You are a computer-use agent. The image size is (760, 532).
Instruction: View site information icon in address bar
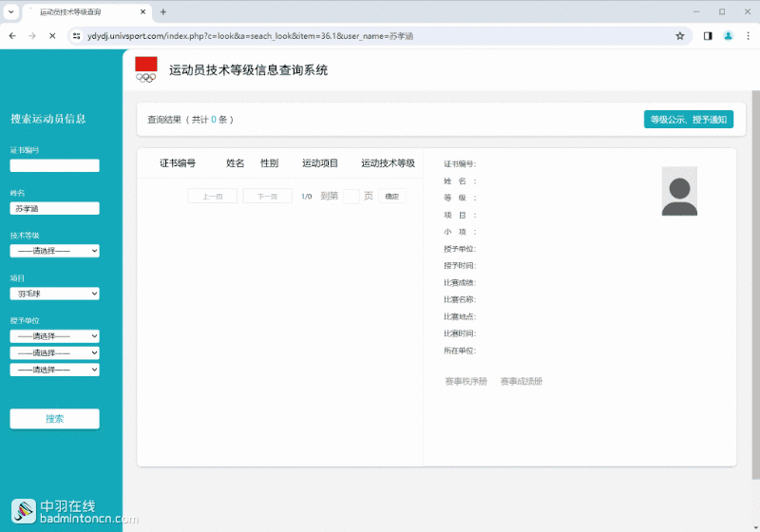[77, 36]
